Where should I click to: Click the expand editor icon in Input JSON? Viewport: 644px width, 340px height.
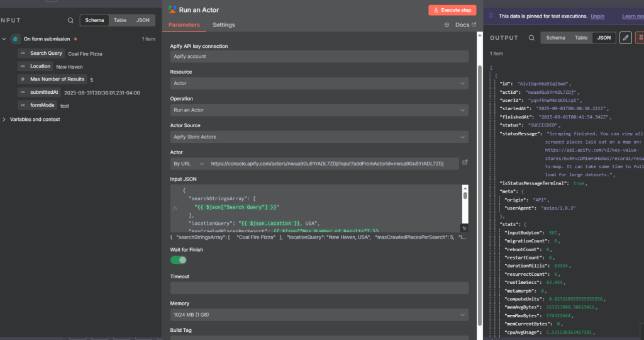click(464, 228)
